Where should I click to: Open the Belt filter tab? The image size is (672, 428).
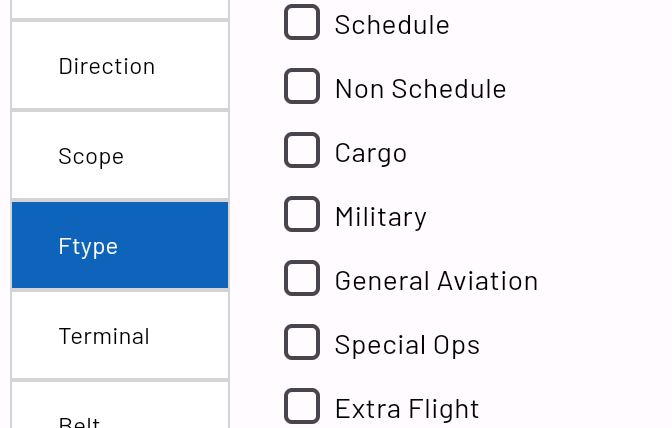(x=120, y=412)
